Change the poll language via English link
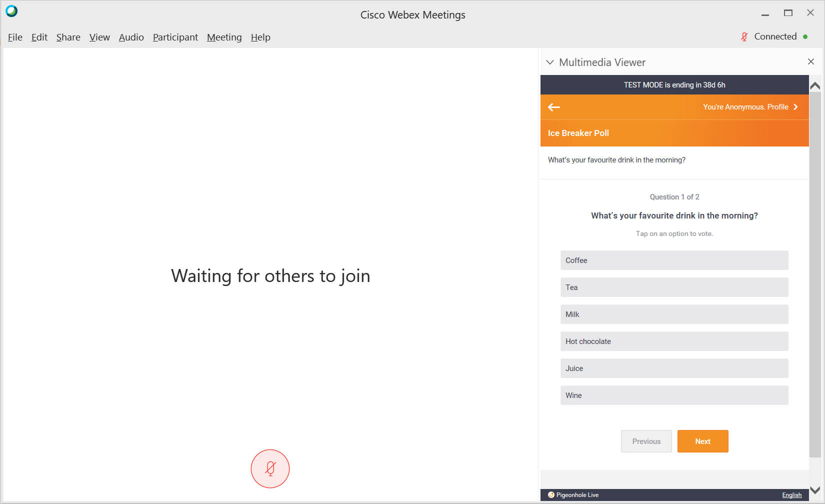Viewport: 825px width, 504px height. pos(791,494)
